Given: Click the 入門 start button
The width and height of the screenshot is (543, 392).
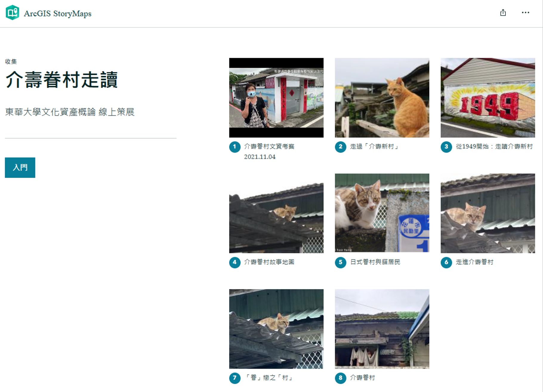Looking at the screenshot, I should point(20,168).
